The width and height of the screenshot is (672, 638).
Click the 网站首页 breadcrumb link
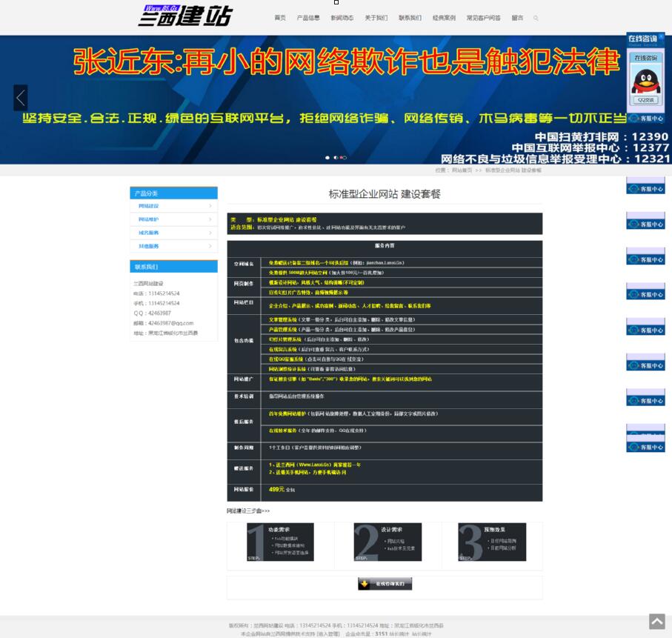(462, 170)
